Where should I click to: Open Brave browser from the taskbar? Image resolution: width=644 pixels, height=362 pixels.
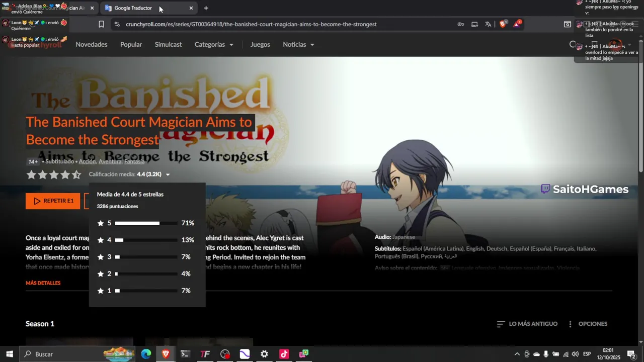[166, 354]
